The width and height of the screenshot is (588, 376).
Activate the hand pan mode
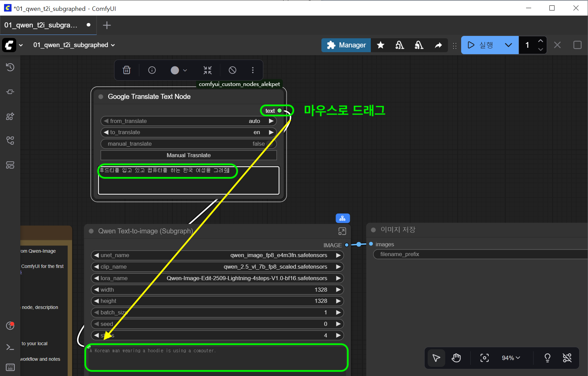point(456,358)
